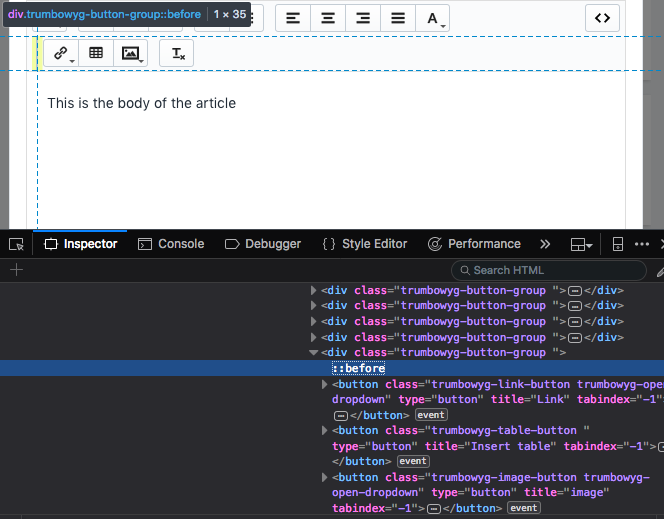
Task: Click ellipsis badge inside image button node
Action: click(x=434, y=508)
